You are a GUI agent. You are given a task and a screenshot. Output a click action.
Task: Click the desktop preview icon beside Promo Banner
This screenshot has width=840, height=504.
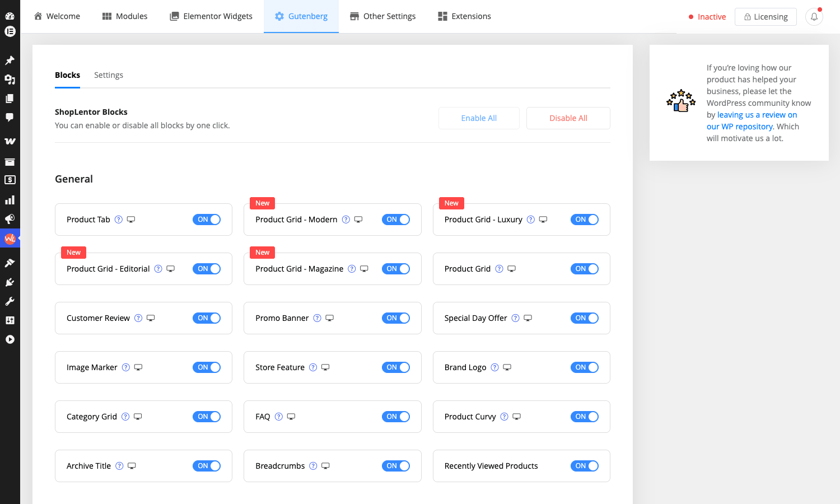coord(330,318)
